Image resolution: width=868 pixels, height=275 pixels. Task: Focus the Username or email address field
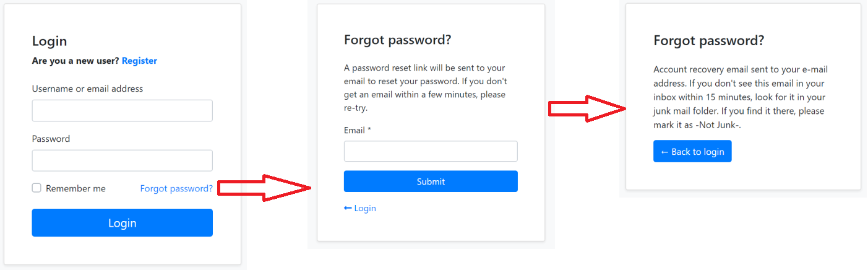122,111
